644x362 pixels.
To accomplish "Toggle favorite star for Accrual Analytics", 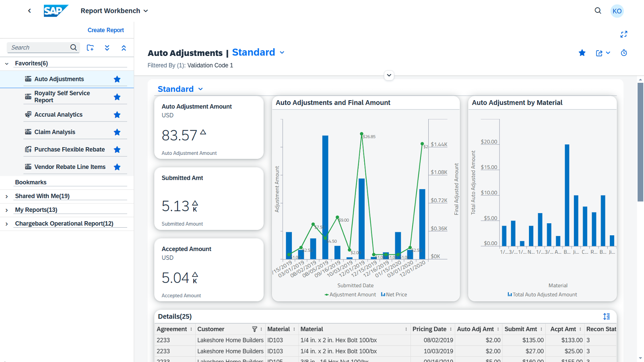I will (117, 115).
